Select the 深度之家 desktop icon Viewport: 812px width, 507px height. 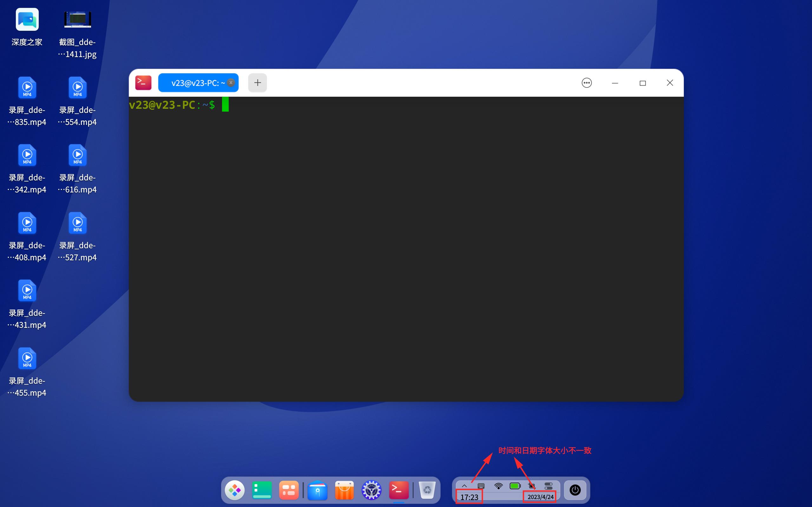(27, 28)
